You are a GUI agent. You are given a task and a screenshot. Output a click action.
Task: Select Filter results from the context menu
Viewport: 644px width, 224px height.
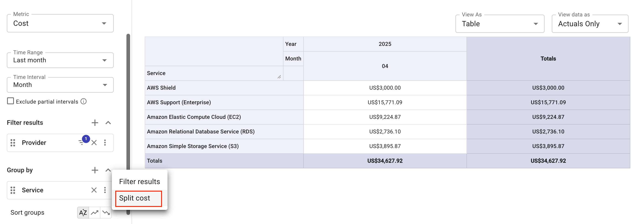(139, 182)
